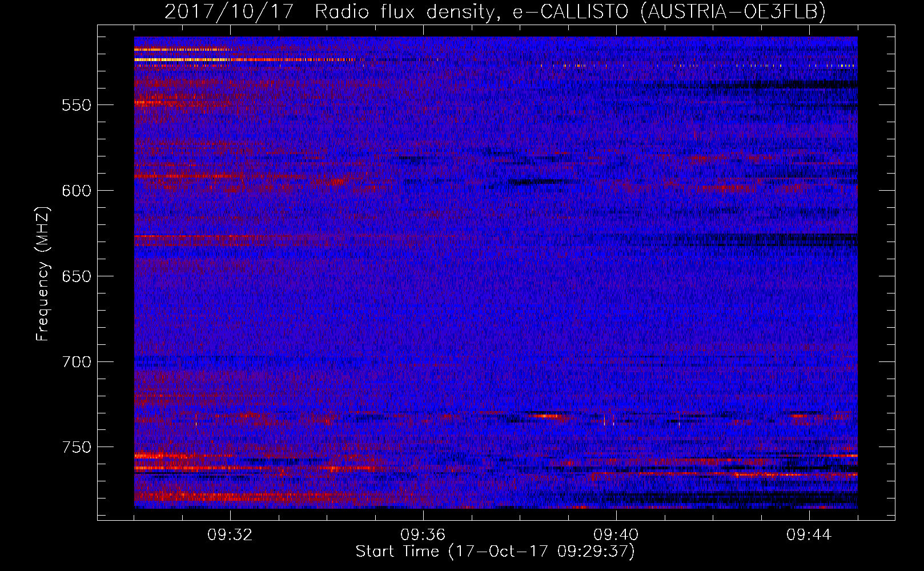Click the 09:40 time tick label

pos(616,535)
